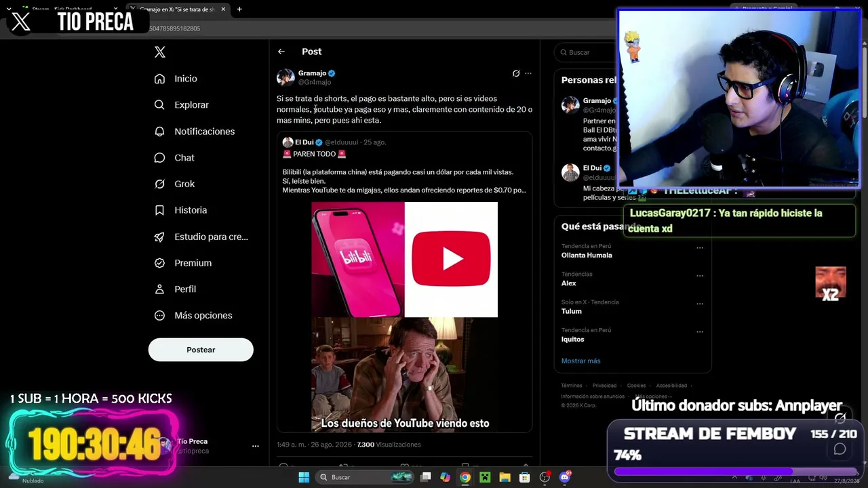The height and width of the screenshot is (488, 868).
Task: Open the Grok icon in sidebar
Action: (159, 184)
